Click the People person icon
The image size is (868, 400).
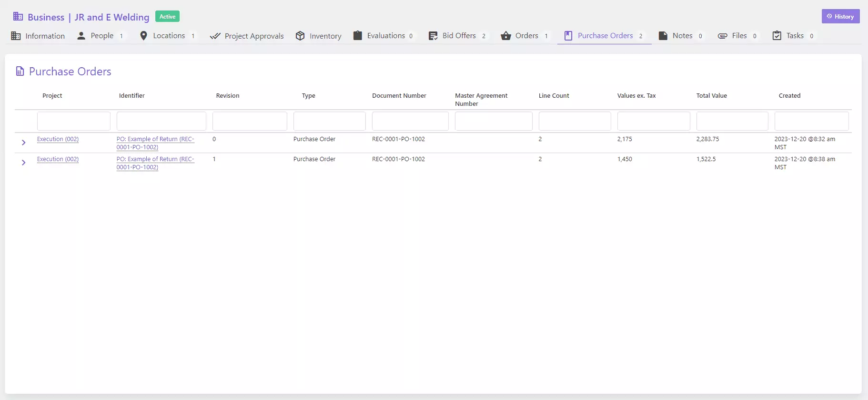tap(81, 36)
